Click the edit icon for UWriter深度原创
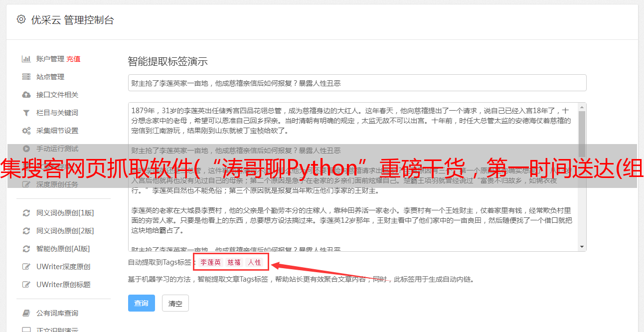This screenshot has height=332, width=644. pyautogui.click(x=26, y=267)
